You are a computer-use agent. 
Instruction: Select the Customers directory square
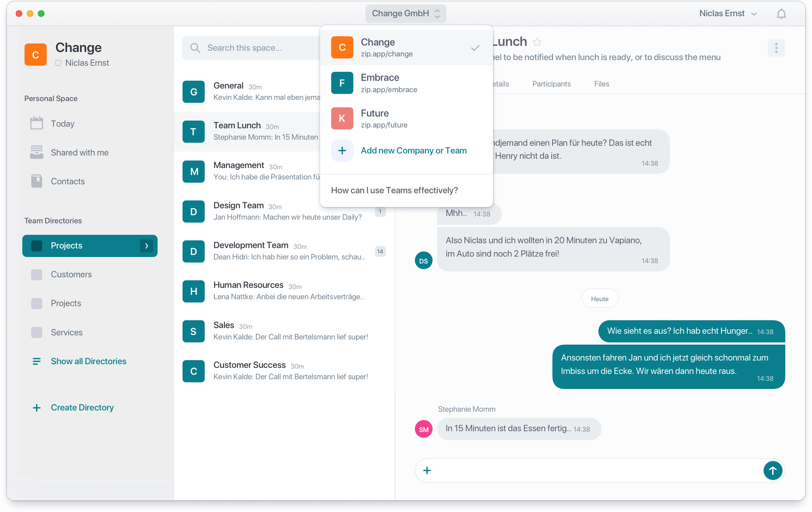click(x=37, y=275)
